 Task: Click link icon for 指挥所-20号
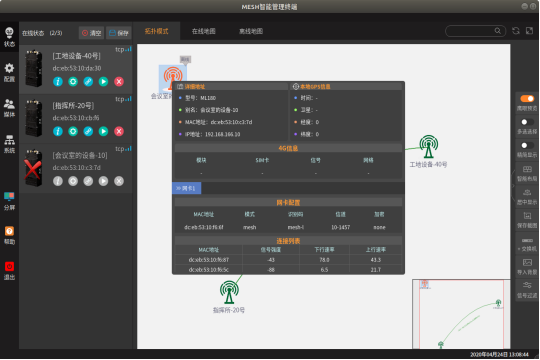(88, 131)
